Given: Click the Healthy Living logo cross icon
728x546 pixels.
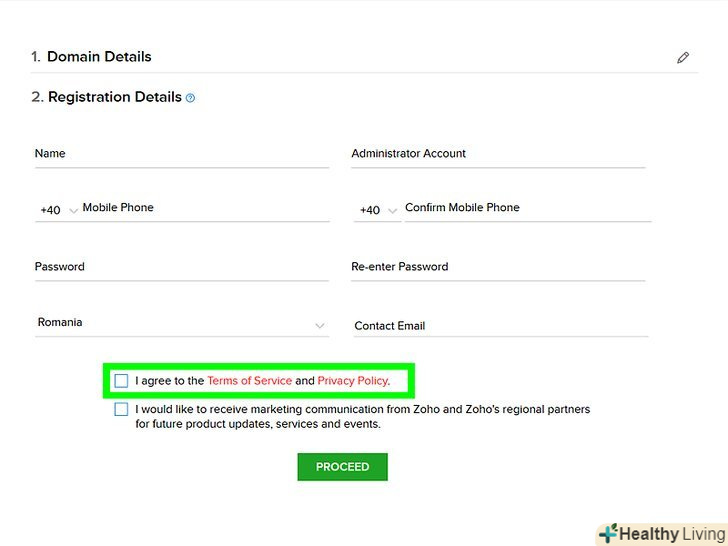Looking at the screenshot, I should [x=608, y=534].
